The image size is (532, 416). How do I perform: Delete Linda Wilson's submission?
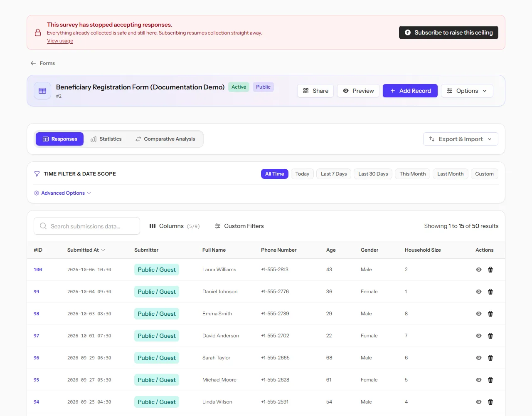[490, 402]
